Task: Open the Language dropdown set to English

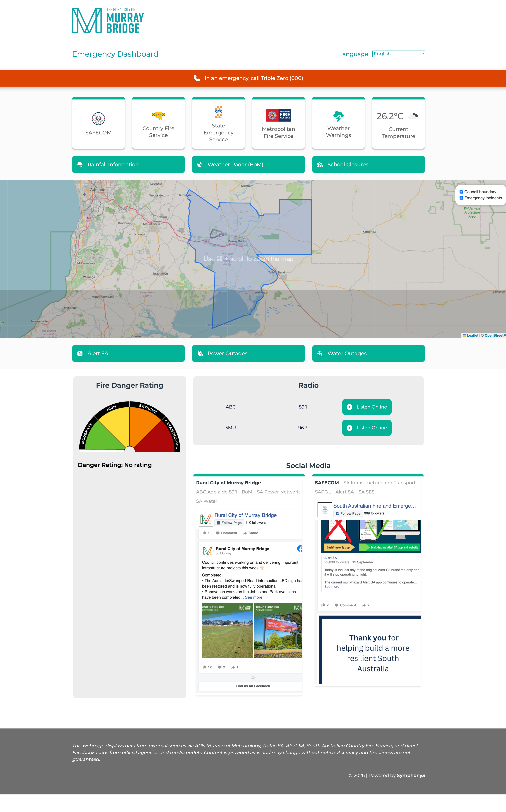Action: tap(398, 54)
